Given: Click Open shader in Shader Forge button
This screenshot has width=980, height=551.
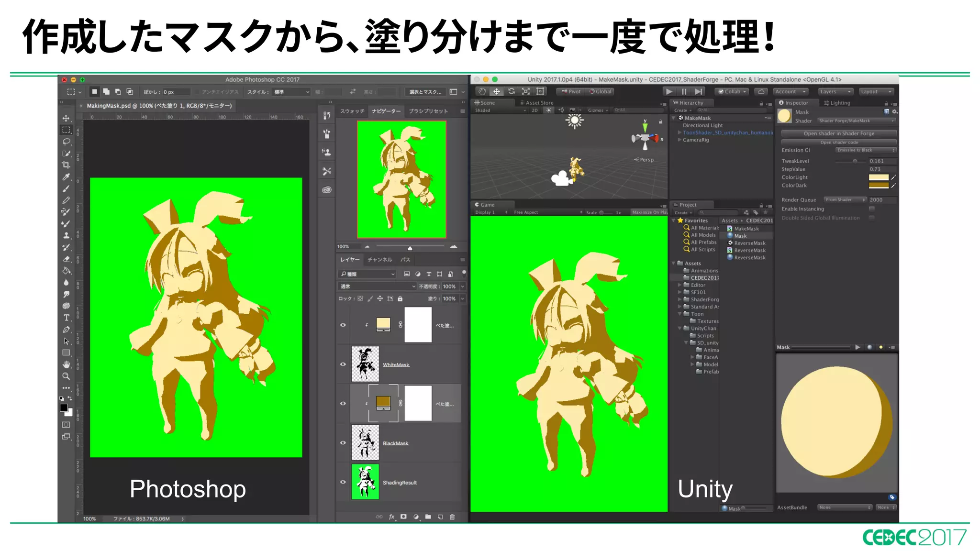Looking at the screenshot, I should pos(839,133).
